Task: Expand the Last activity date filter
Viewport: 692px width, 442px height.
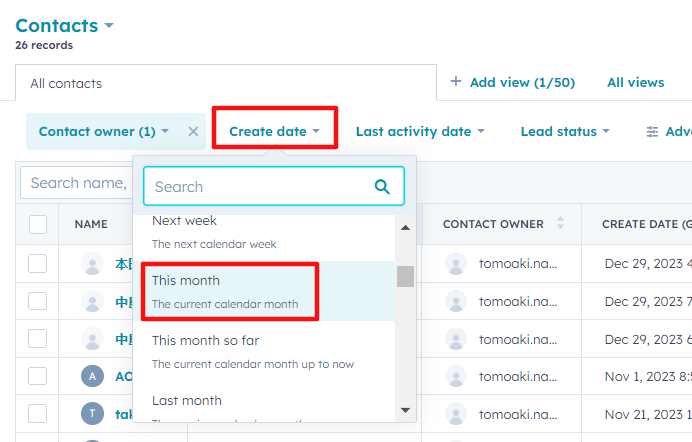Action: tap(419, 131)
